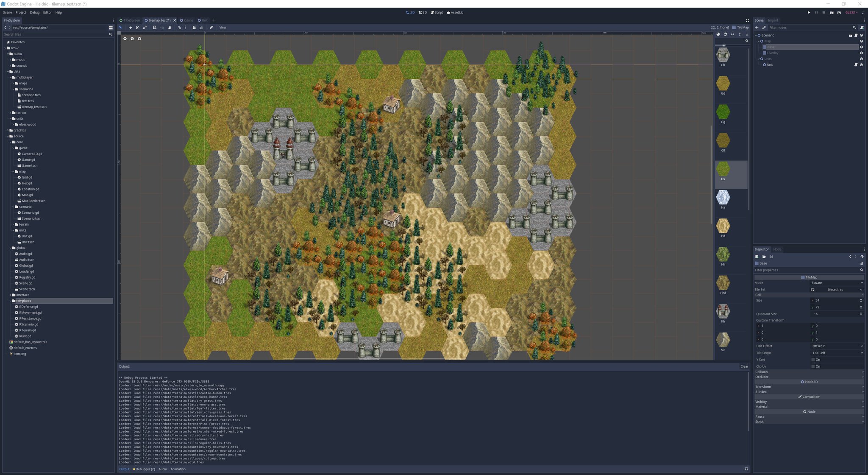Screen dimensions: 868x475
Task: Switch to the TitleScreen scene tab
Action: (x=130, y=20)
